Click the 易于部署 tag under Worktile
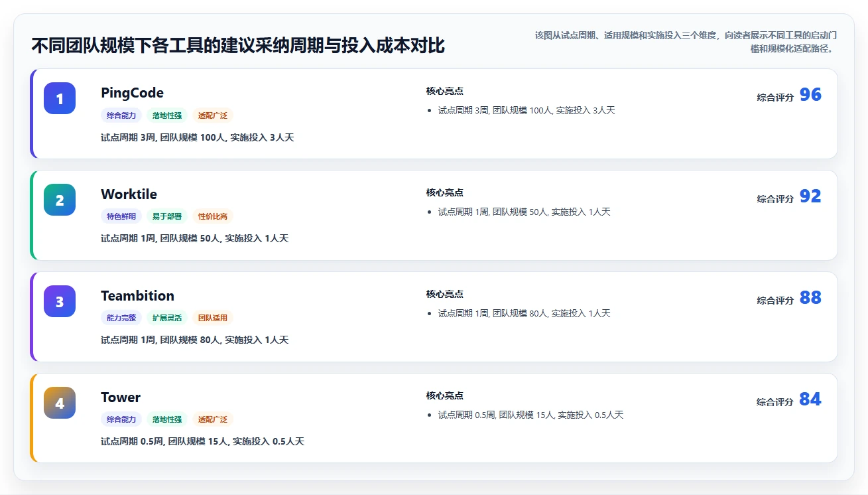The height and width of the screenshot is (495, 868). point(167,216)
